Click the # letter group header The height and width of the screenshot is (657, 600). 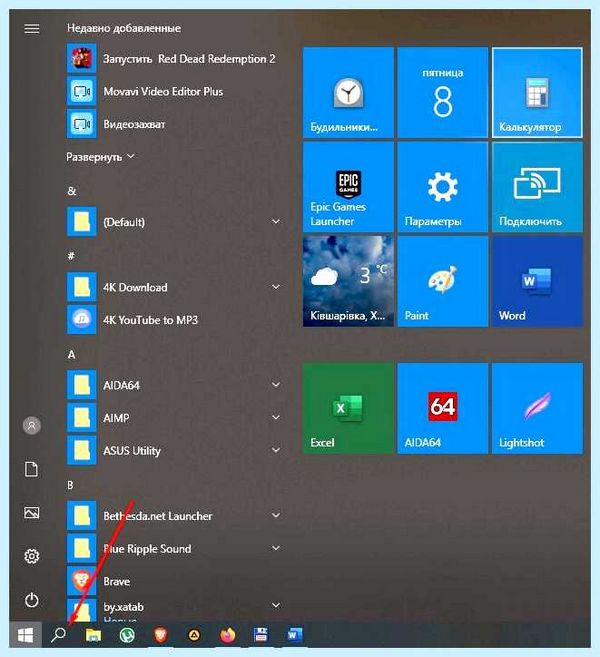[71, 256]
